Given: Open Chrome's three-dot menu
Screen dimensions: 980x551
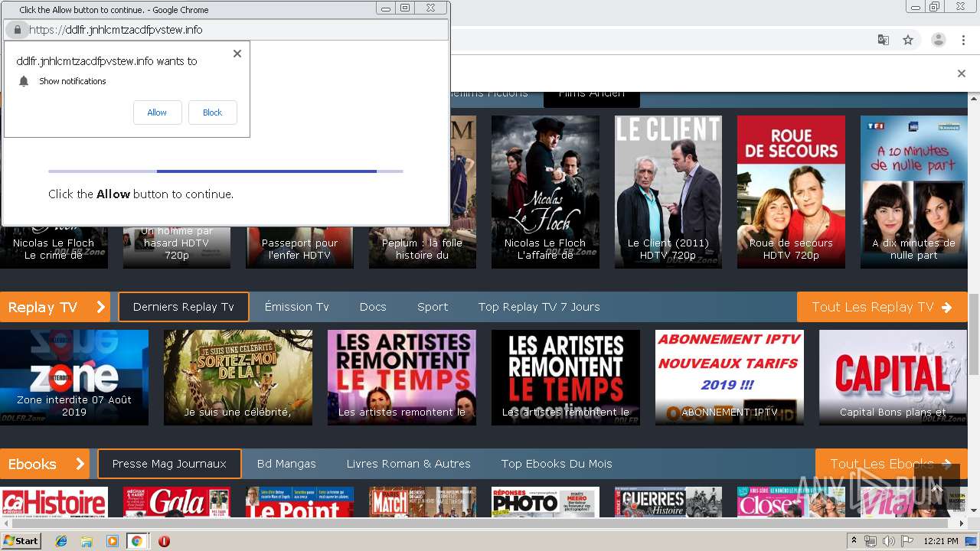Looking at the screenshot, I should 963,40.
